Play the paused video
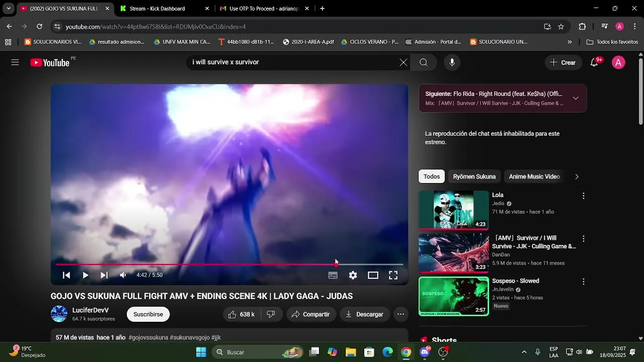The width and height of the screenshot is (644, 362). coord(86,275)
